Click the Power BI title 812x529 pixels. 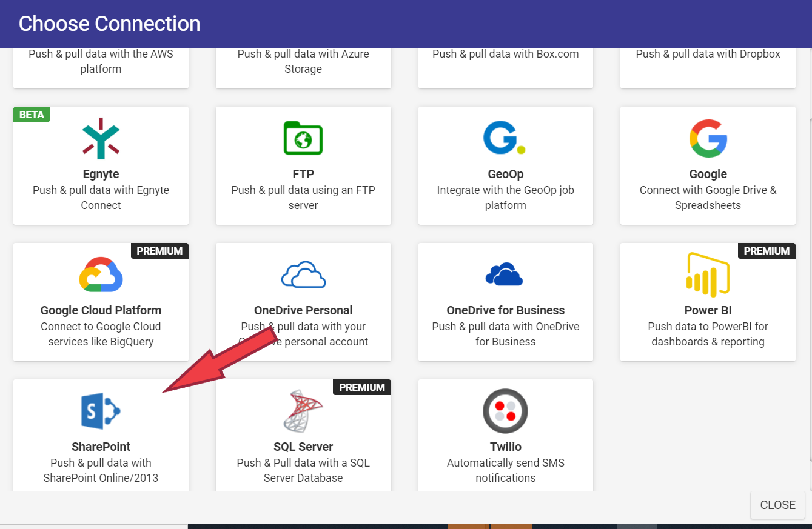(x=708, y=310)
